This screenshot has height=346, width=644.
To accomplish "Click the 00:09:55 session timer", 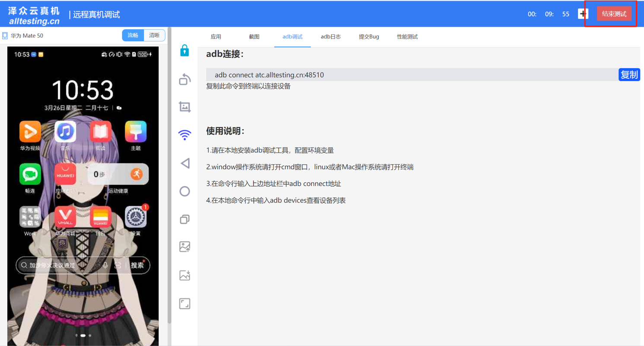I will (549, 14).
